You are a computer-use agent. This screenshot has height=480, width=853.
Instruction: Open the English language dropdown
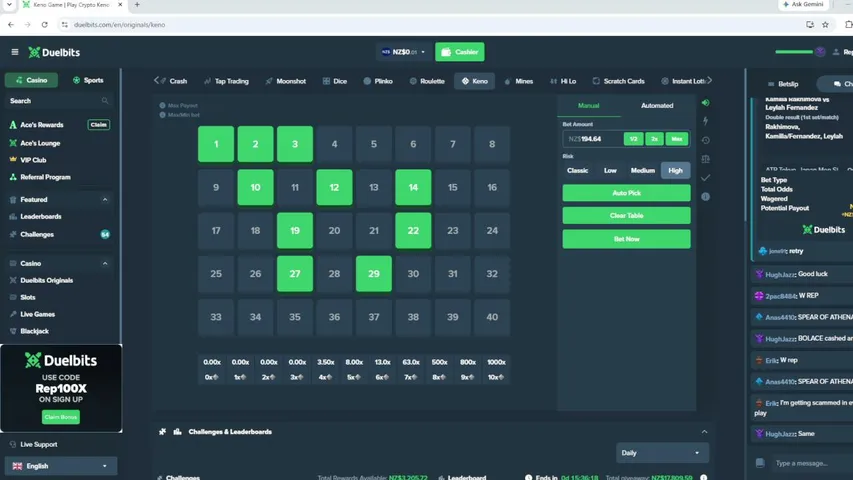coord(61,466)
